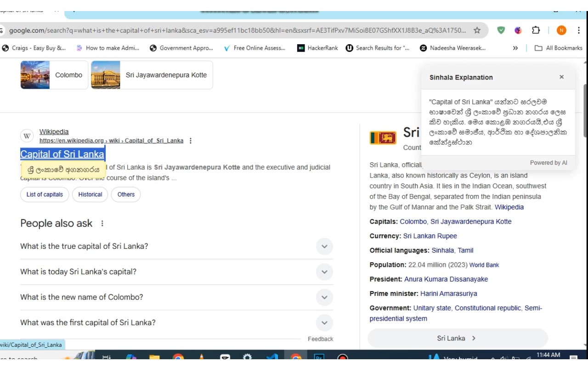Open the Unitary state link
Image resolution: width=588 pixels, height=368 pixels.
pos(432,308)
